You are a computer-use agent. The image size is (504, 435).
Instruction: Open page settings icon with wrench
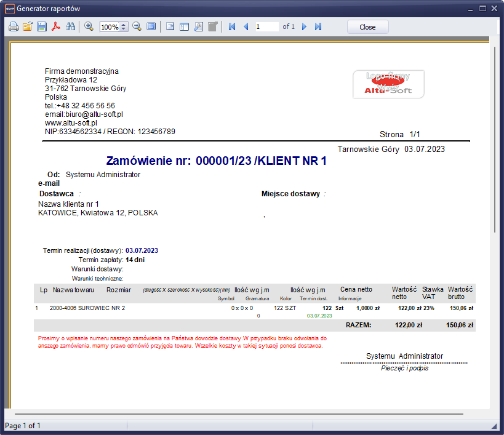(198, 27)
